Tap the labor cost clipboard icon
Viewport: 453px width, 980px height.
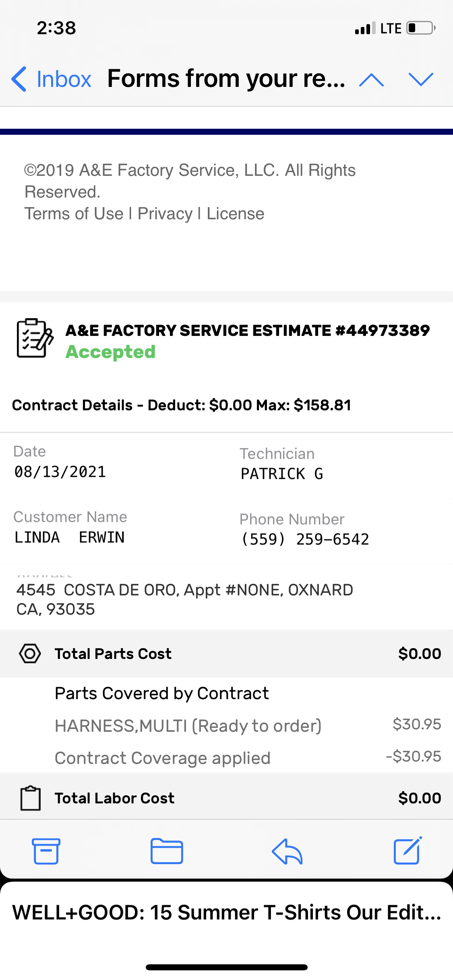pos(31,798)
